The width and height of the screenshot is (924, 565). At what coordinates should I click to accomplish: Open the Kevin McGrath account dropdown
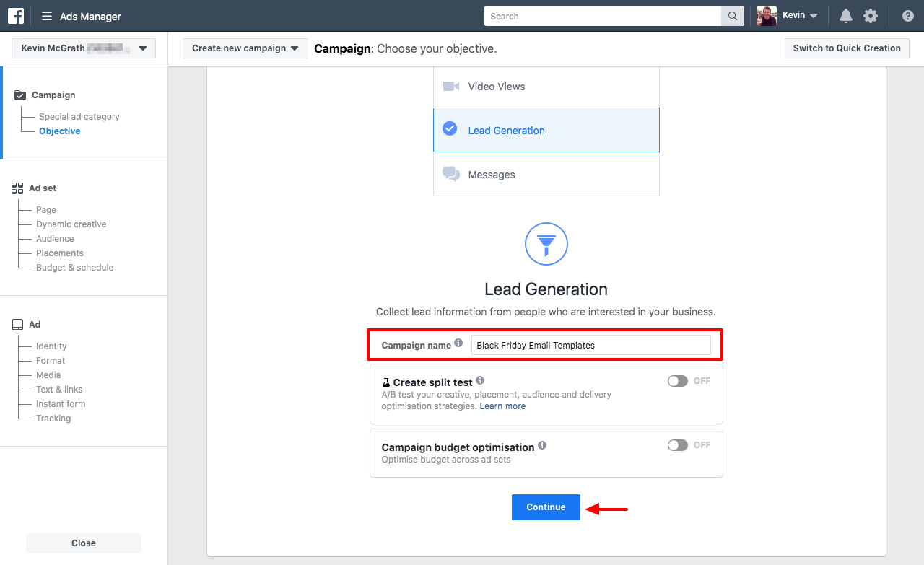coord(84,48)
